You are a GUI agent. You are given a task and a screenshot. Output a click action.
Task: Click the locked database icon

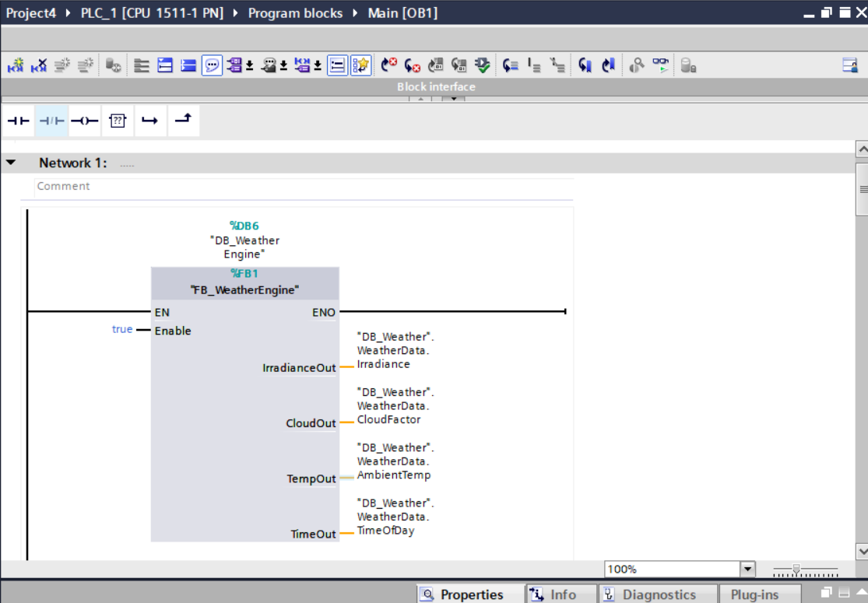[x=688, y=65]
